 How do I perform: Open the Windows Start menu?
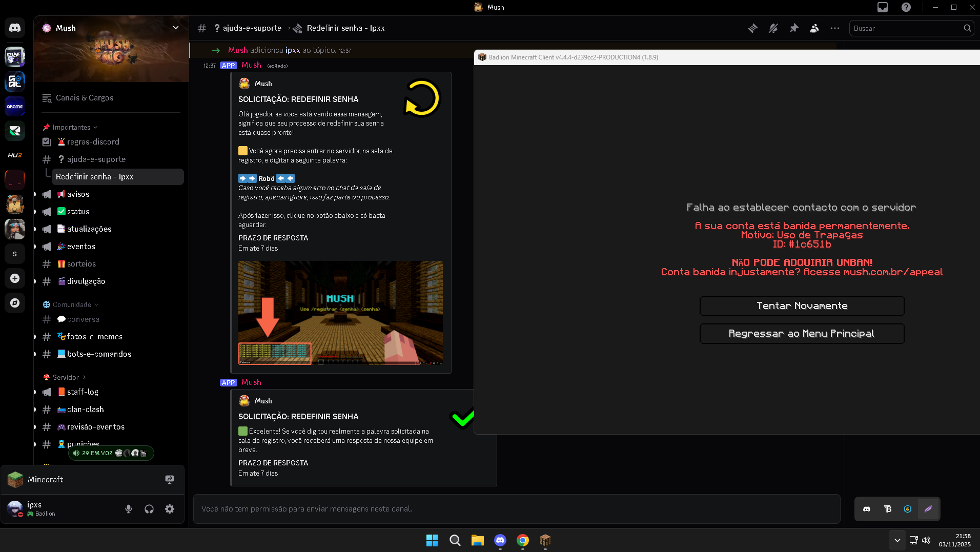(x=432, y=540)
